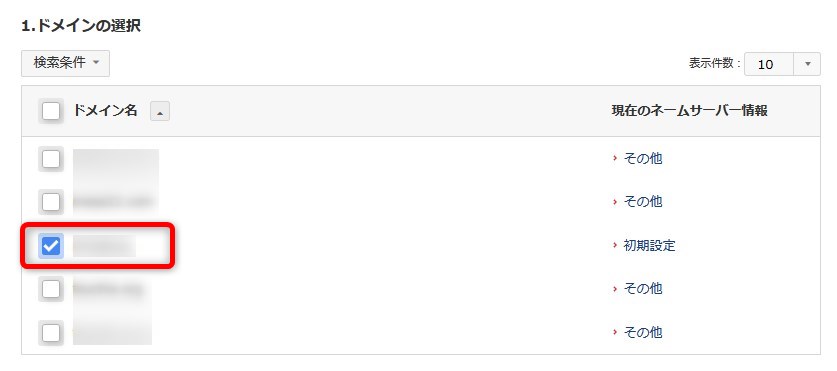Click red arrow icon beside last-row その他

click(615, 333)
